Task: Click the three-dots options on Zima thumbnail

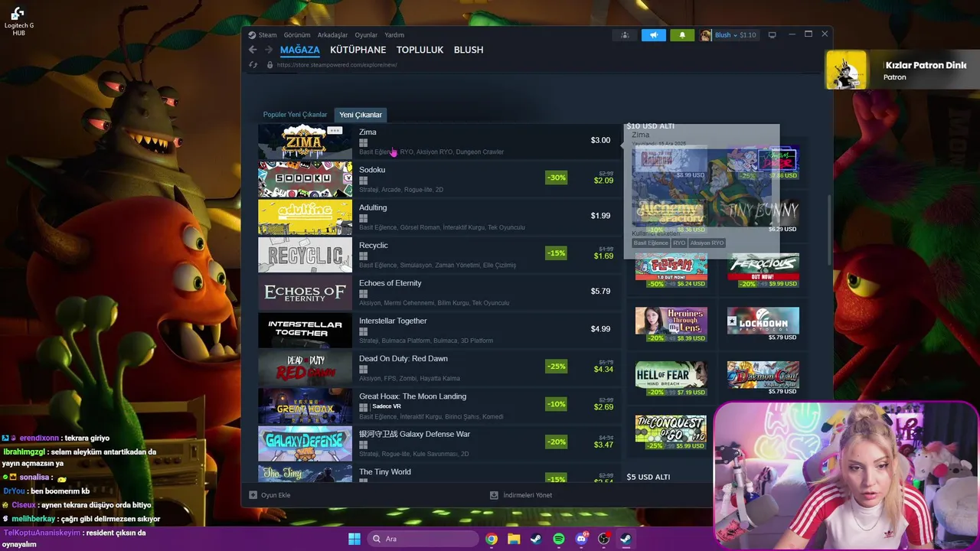Action: click(x=335, y=131)
